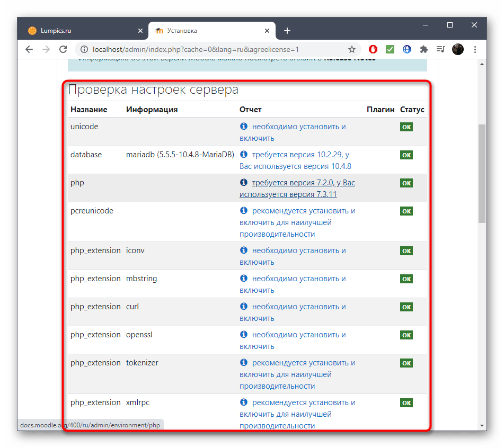504x448 pixels.
Task: Maximize the Chrome window
Action: pyautogui.click(x=450, y=25)
